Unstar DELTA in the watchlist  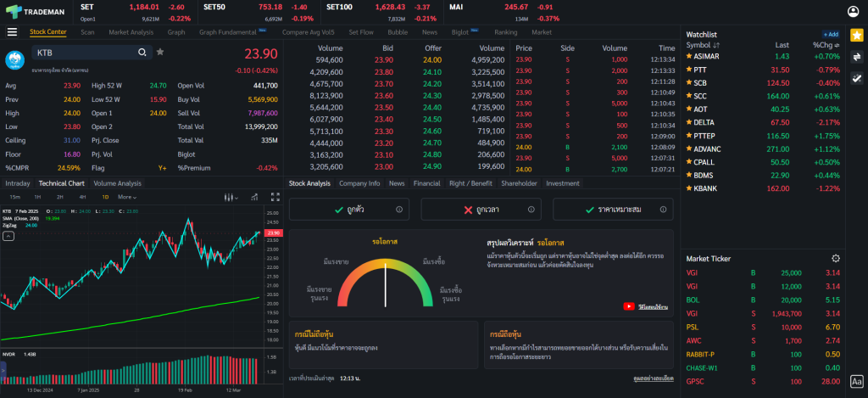tap(689, 121)
